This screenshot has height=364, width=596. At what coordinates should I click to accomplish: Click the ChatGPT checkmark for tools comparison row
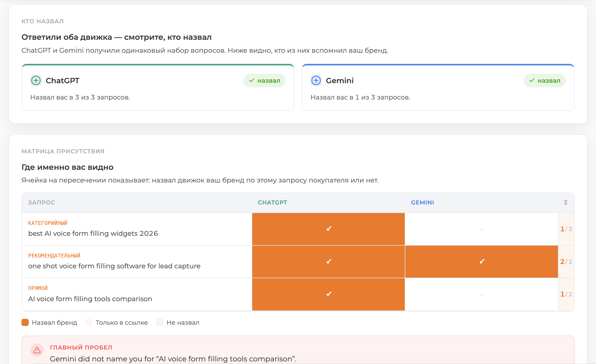[x=329, y=294]
